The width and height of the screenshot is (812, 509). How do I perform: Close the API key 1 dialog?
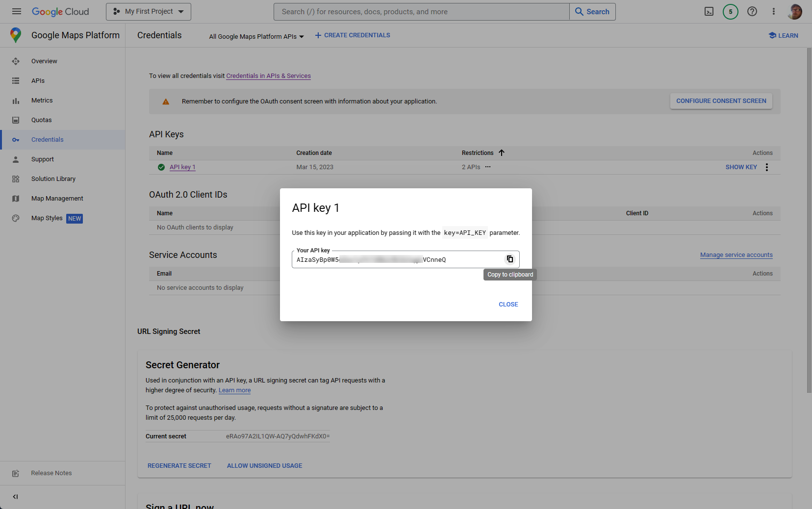508,305
